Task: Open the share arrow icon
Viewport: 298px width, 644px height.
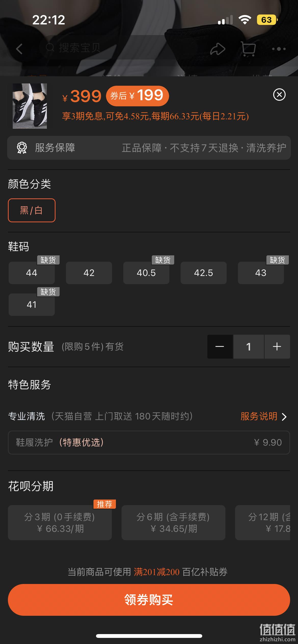Action: coord(218,49)
